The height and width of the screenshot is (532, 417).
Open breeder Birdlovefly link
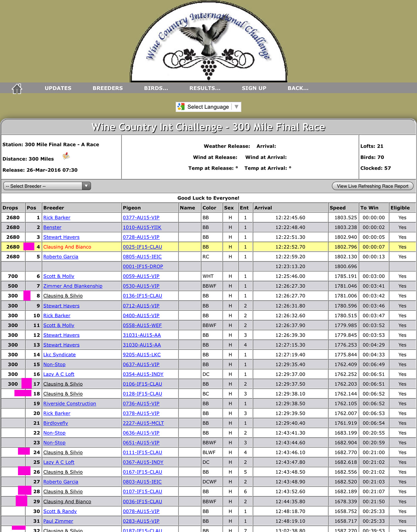[55, 423]
